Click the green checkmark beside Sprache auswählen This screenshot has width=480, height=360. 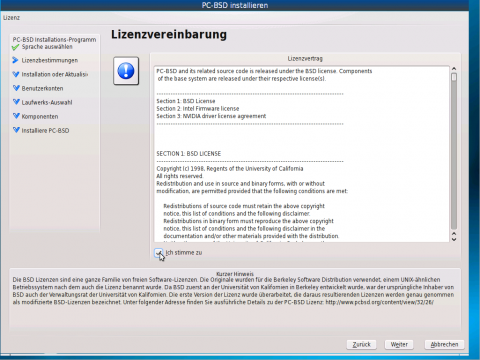15,47
